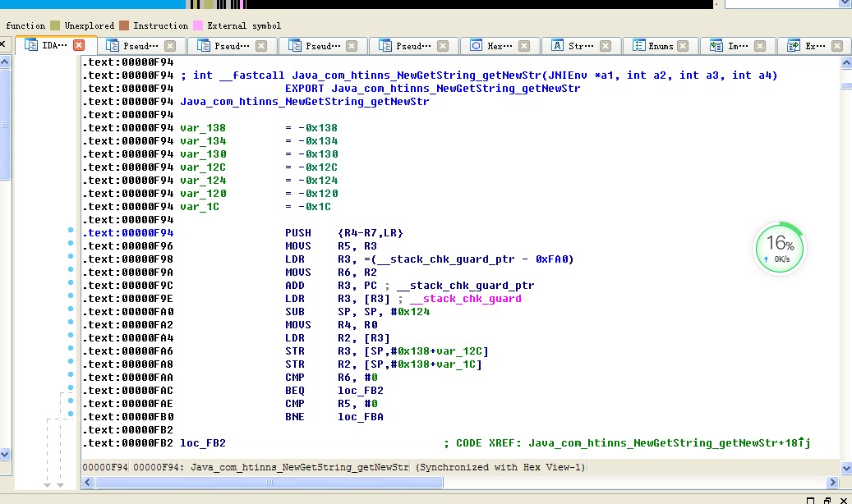Toggle breakpoint dot at address 00000F9E
The height and width of the screenshot is (504, 852).
click(x=71, y=296)
